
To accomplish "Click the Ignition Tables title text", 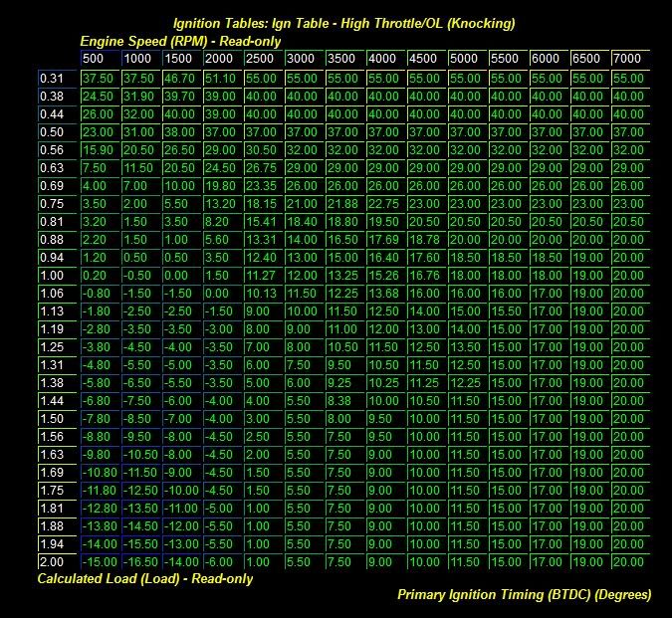I will tap(343, 24).
